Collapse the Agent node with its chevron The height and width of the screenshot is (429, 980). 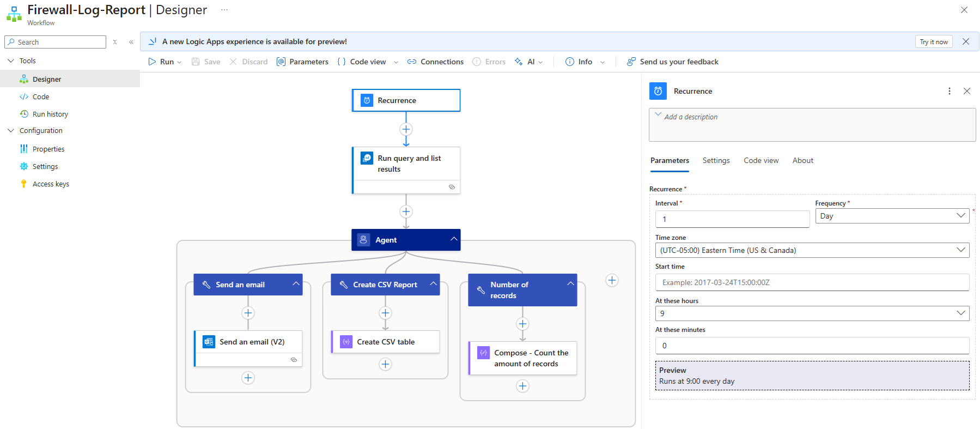[453, 239]
